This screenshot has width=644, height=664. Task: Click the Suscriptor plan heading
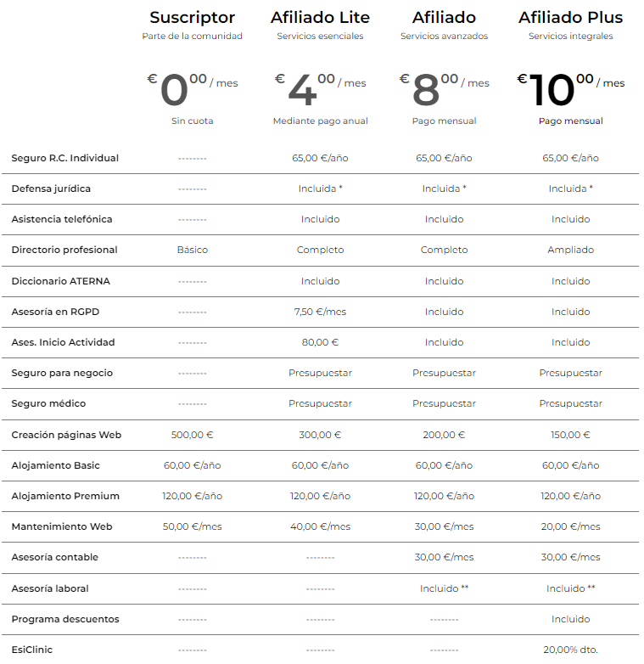(x=192, y=17)
